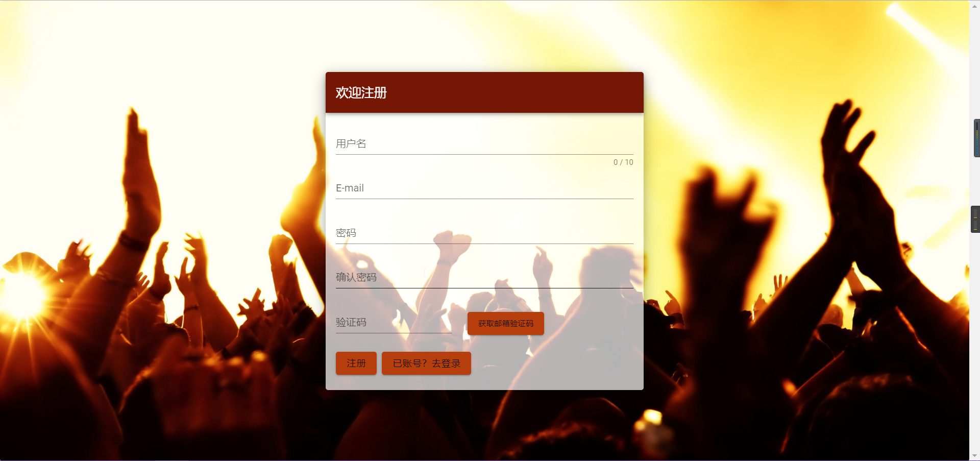
Task: Open the blue-yellow level meter side widget
Action: click(x=976, y=138)
